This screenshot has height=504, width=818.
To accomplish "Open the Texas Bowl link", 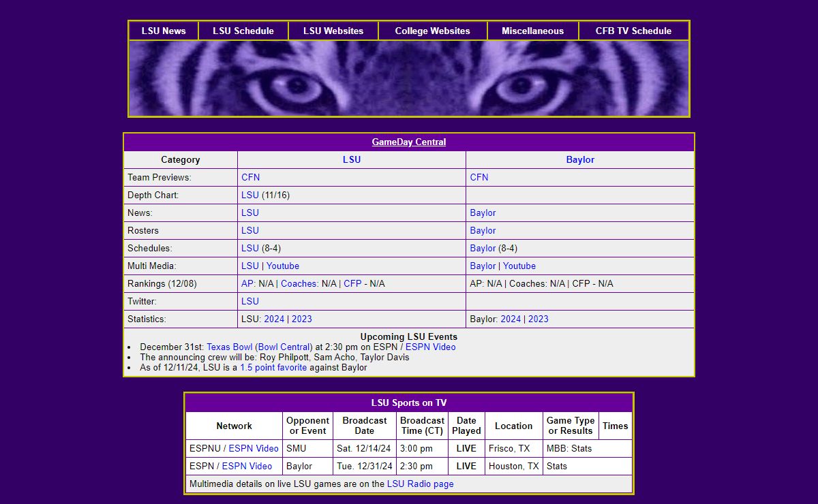I will pos(230,347).
